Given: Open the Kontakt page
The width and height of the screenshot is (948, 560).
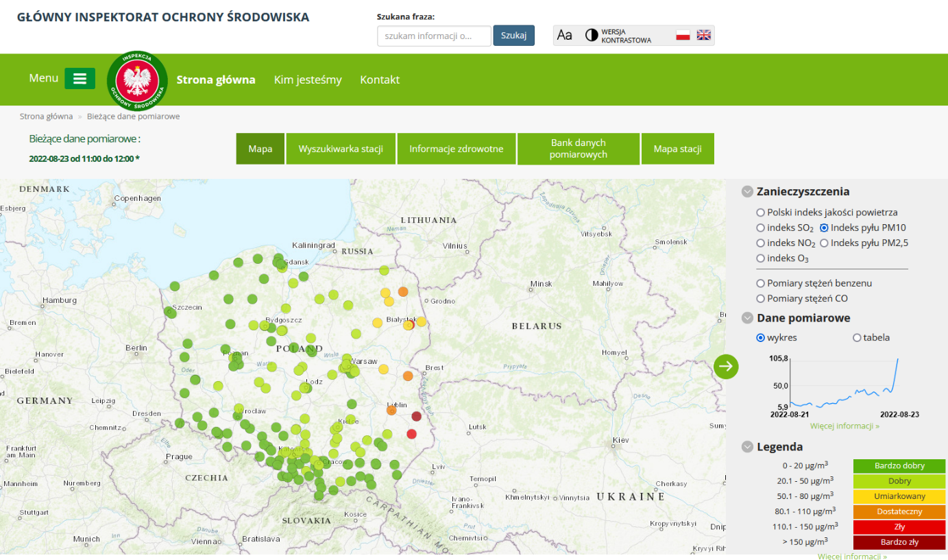Looking at the screenshot, I should [380, 80].
